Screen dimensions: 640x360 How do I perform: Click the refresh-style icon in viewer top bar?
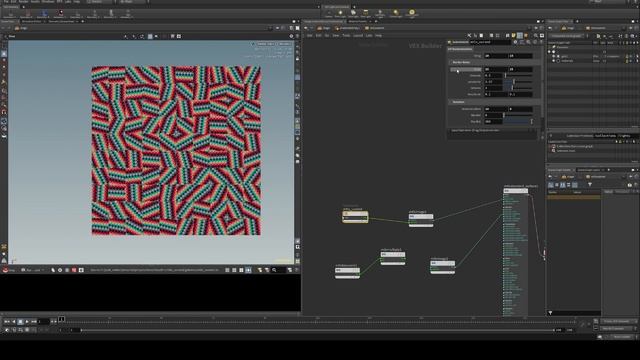pyautogui.click(x=142, y=36)
